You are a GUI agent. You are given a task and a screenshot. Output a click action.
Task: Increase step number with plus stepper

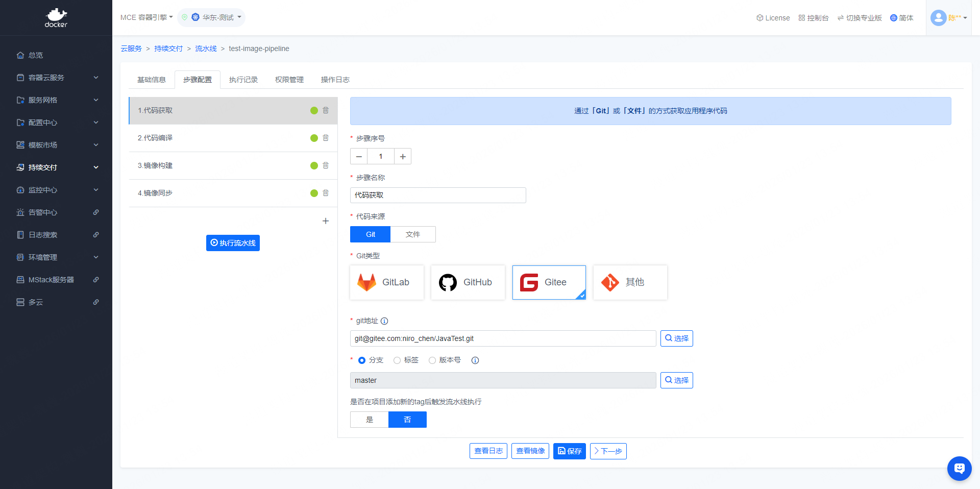tap(403, 156)
